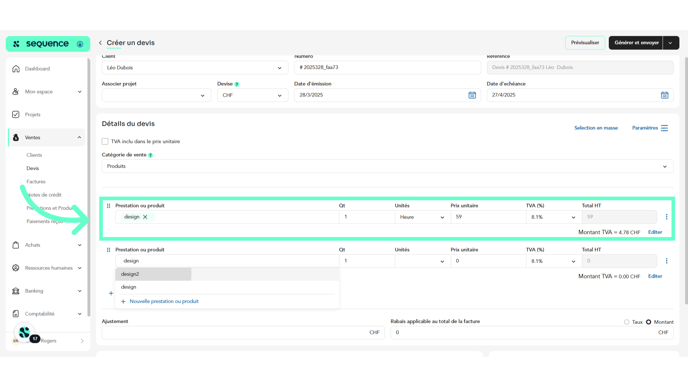The width and height of the screenshot is (688, 387).
Task: Click the back arrow next to Créer un devis
Action: [x=100, y=43]
